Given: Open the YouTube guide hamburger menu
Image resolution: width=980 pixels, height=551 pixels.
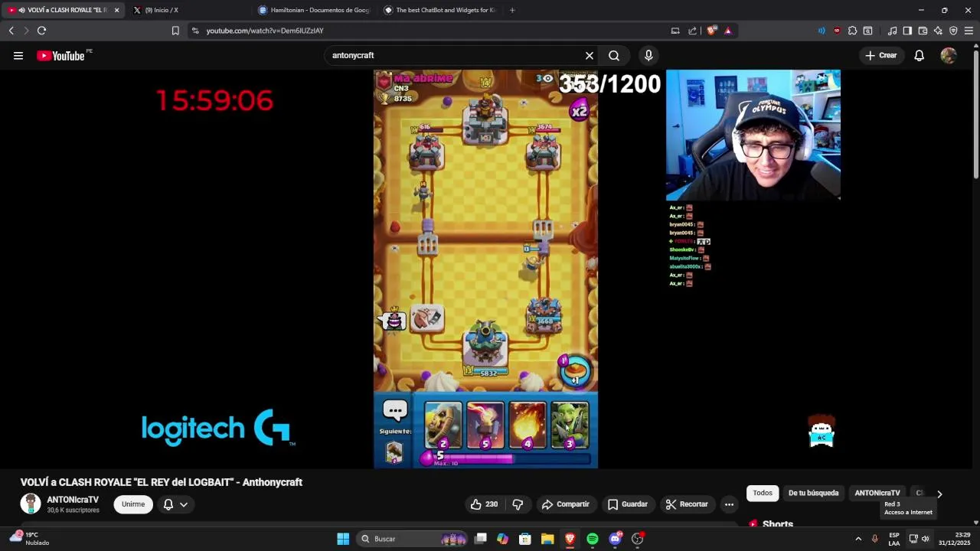Looking at the screenshot, I should (18, 55).
